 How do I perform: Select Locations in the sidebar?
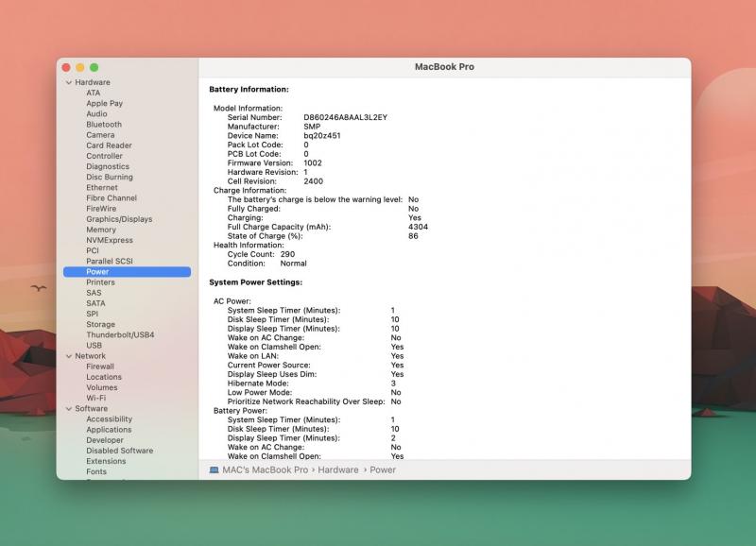[x=104, y=377]
